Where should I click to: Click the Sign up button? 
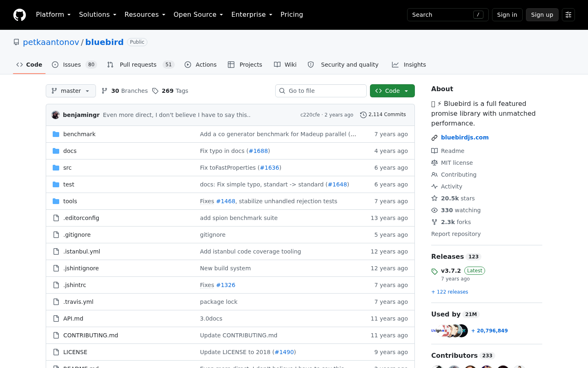[x=542, y=15]
